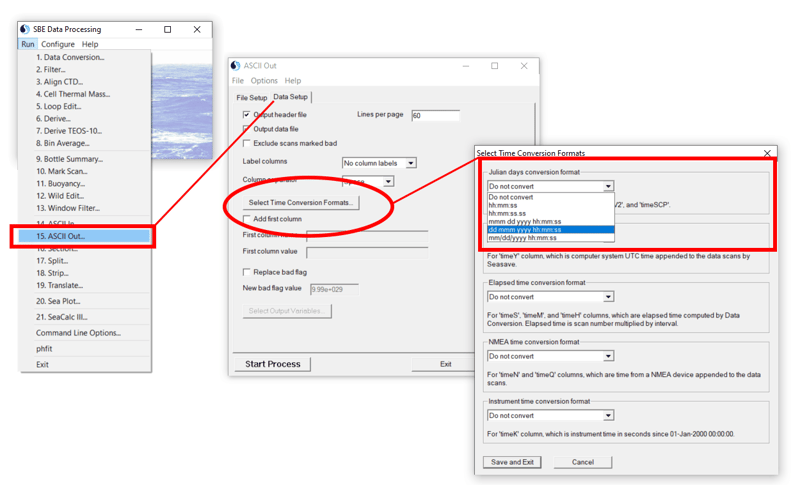Switch to the File Setup tab

pos(251,98)
